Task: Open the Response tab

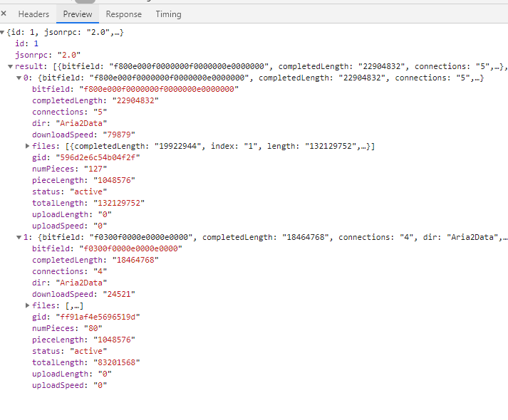Action: (124, 14)
